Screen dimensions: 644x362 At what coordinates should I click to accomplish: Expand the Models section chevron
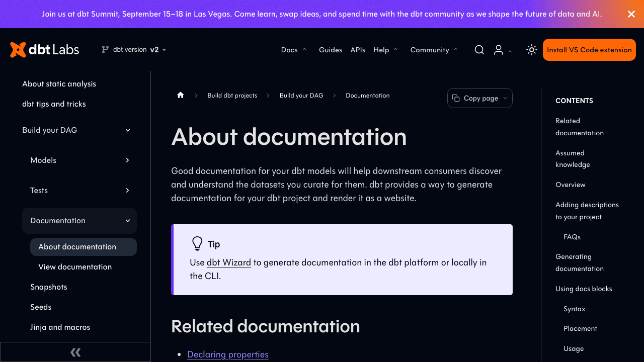click(128, 160)
